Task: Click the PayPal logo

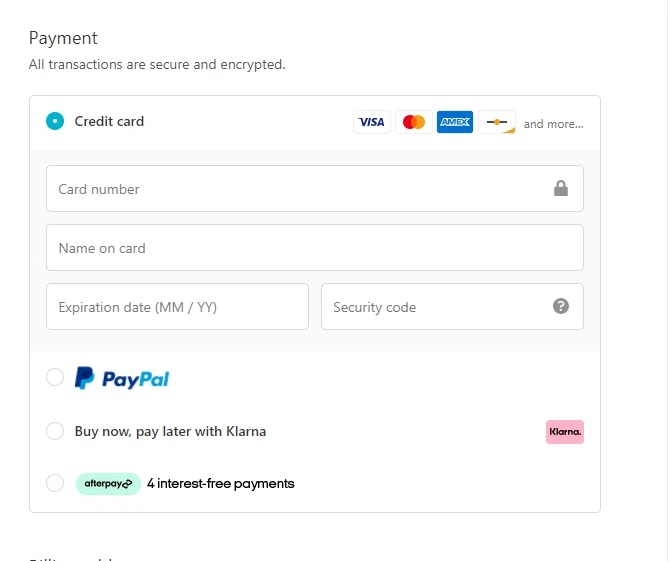Action: (122, 378)
